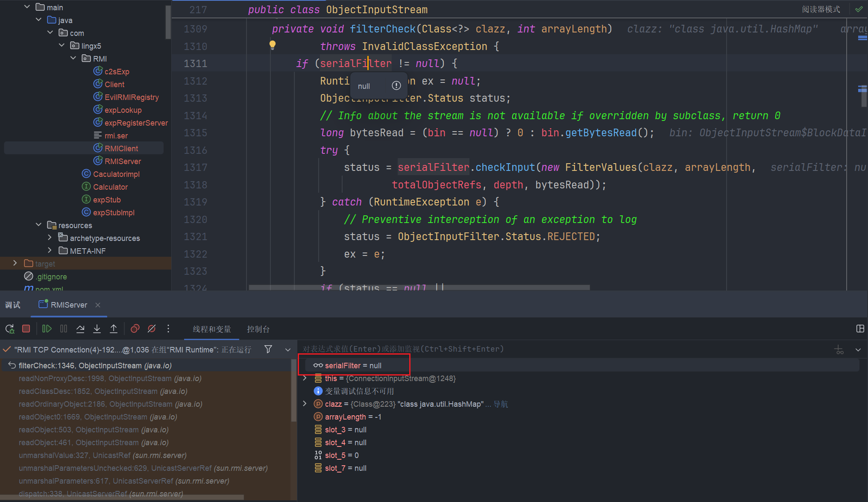Image resolution: width=868 pixels, height=502 pixels.
Task: Switch to the 控制台 console tab
Action: point(258,329)
